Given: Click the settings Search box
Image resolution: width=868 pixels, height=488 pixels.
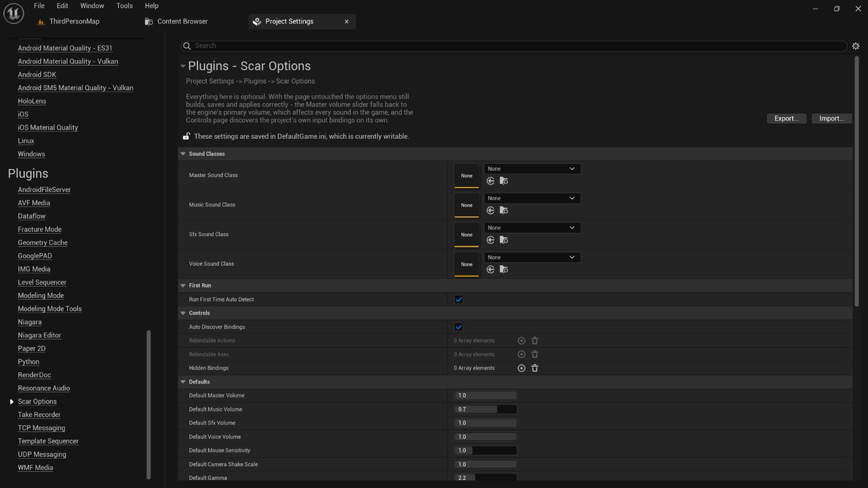Looking at the screenshot, I should coord(513,46).
